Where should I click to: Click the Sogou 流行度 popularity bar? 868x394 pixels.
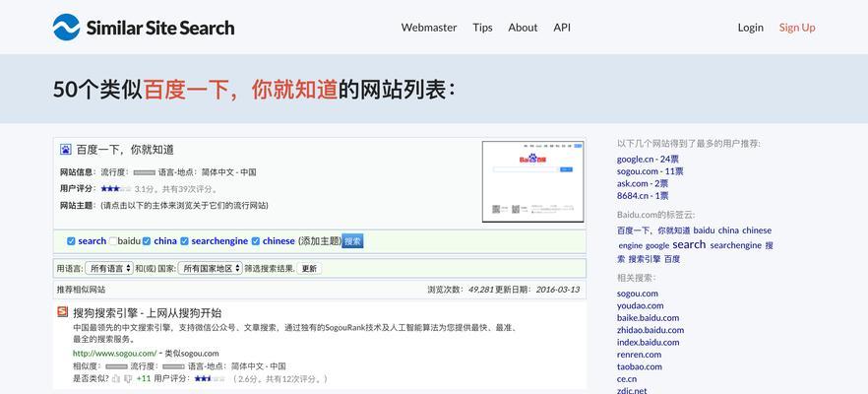(174, 366)
